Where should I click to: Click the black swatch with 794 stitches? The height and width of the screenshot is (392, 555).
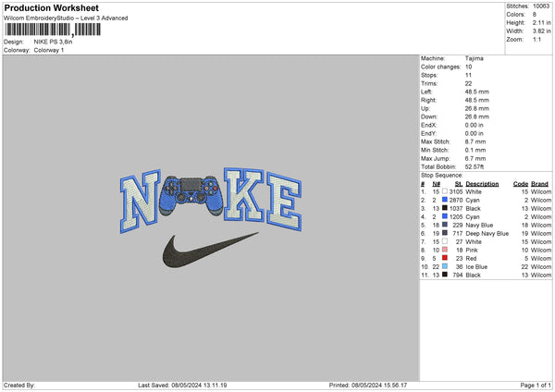click(x=445, y=275)
